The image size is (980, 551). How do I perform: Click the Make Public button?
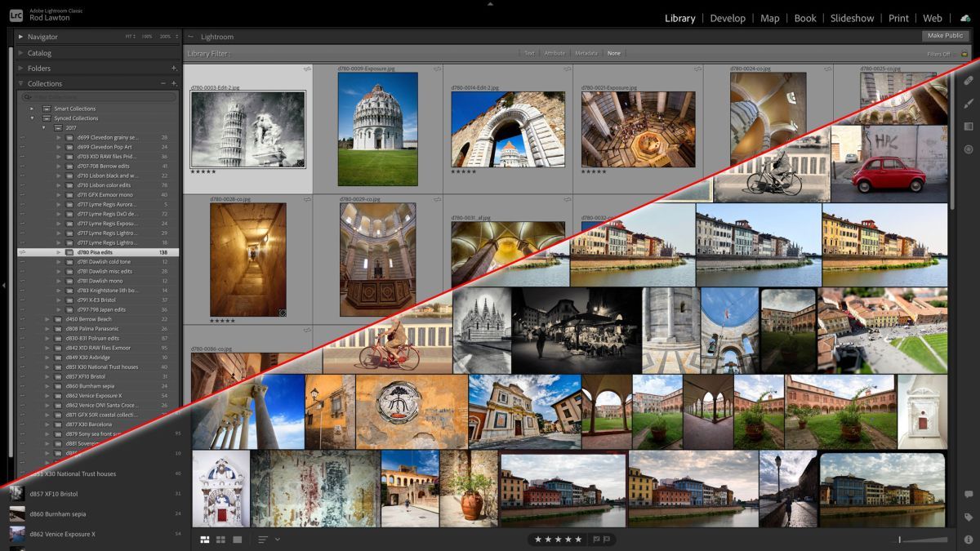(x=945, y=36)
